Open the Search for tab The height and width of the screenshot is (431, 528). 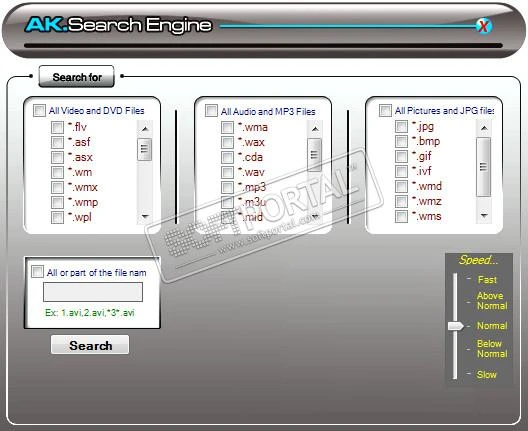pyautogui.click(x=77, y=77)
